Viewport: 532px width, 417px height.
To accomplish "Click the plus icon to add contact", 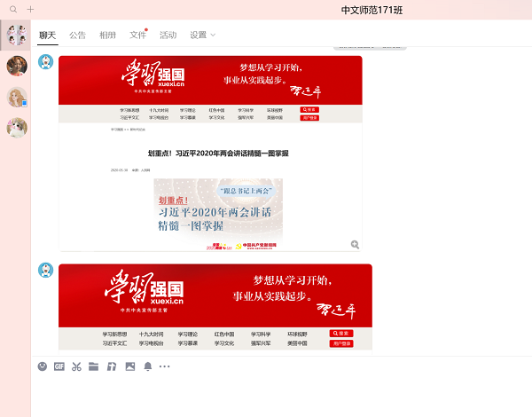I will point(30,9).
